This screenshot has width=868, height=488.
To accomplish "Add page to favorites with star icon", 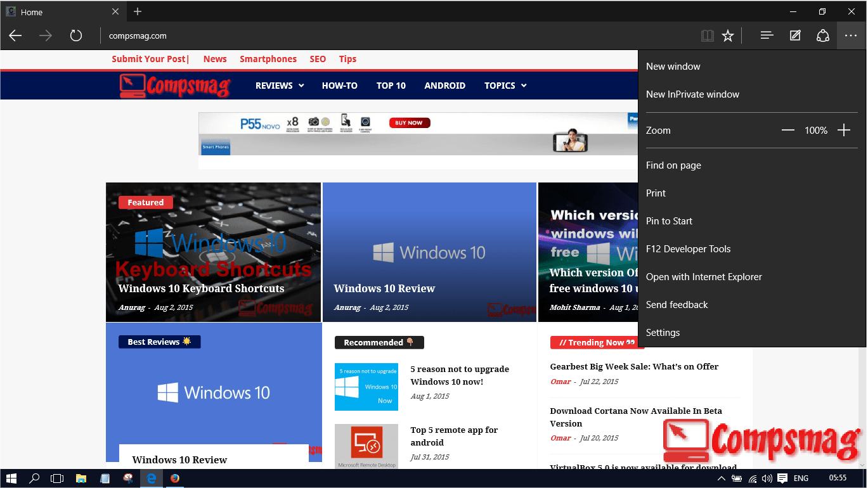I will [x=728, y=35].
